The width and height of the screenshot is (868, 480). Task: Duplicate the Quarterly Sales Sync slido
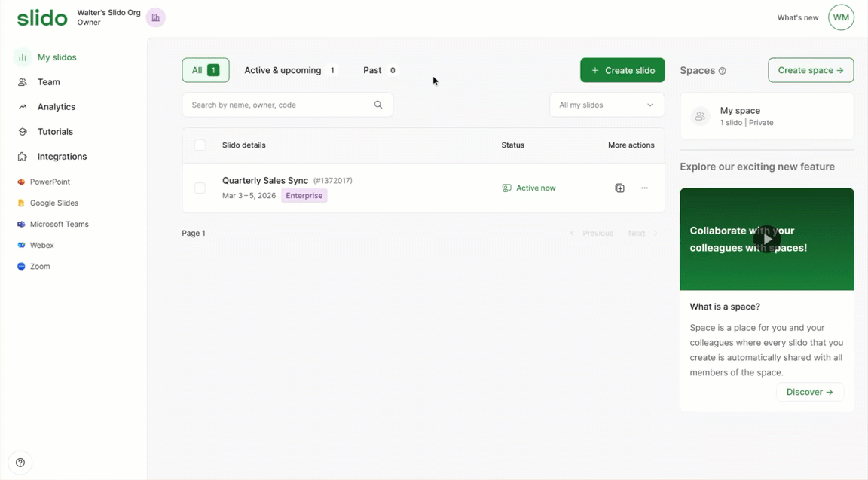pos(619,188)
